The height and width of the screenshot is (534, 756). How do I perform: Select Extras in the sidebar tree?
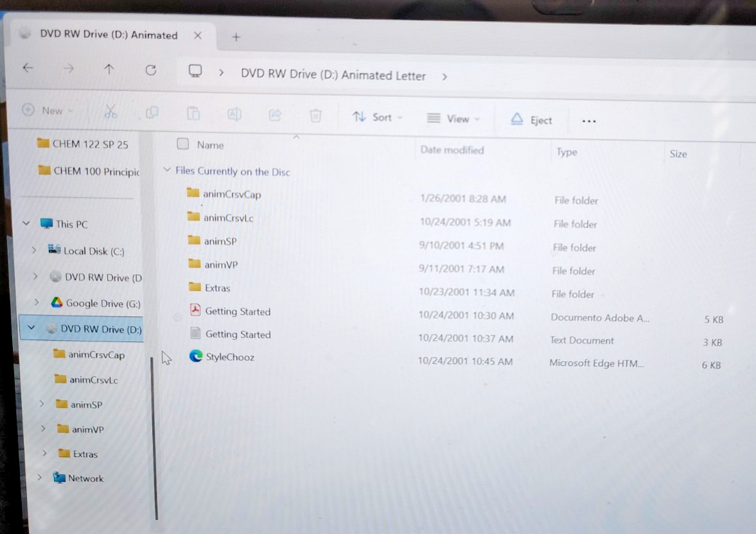point(78,454)
